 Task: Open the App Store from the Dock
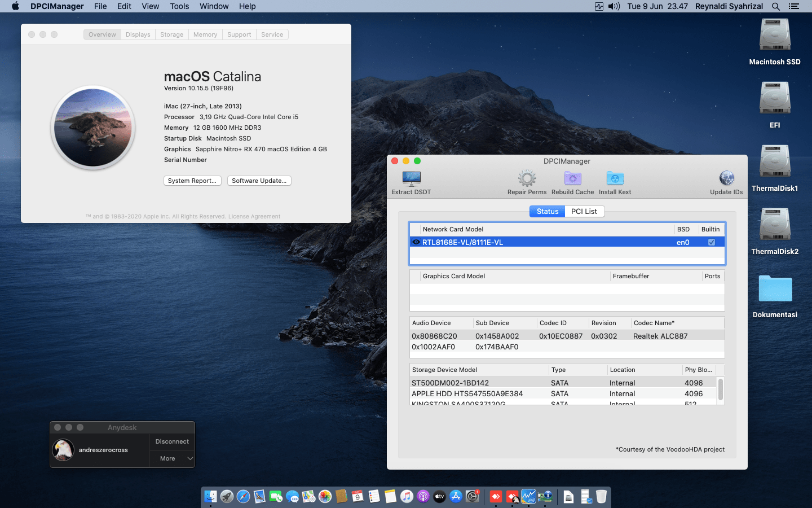tap(456, 497)
